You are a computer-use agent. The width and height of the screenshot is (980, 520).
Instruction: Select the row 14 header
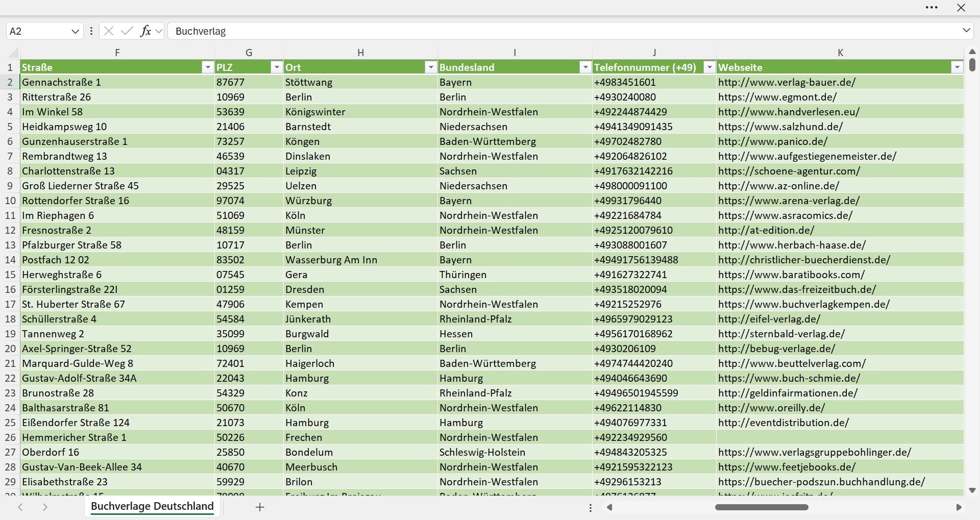10,260
